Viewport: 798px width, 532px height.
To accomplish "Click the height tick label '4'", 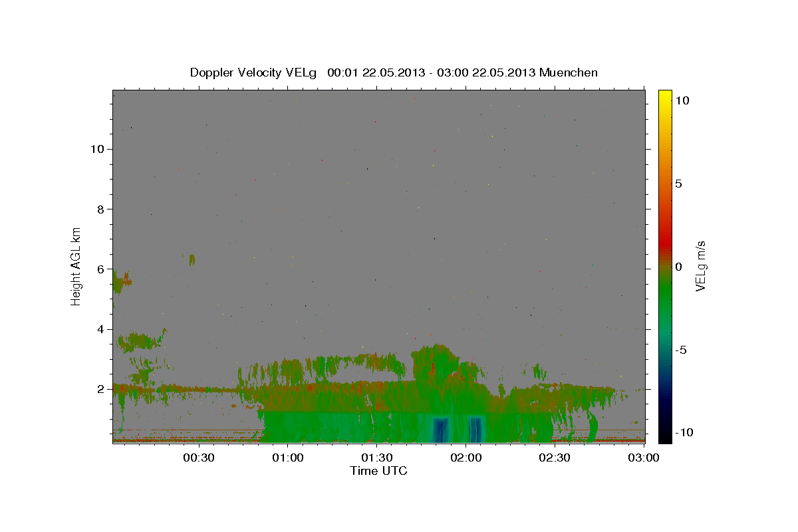I will [102, 329].
